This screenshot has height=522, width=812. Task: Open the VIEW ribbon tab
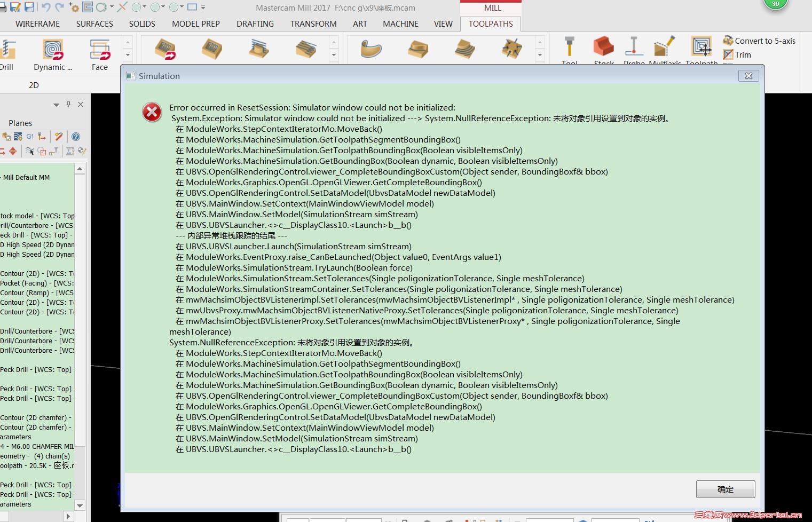443,23
